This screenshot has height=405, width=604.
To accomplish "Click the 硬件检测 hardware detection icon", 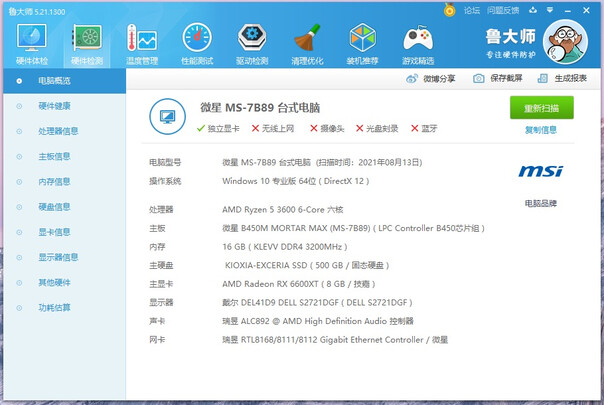I will 87,42.
